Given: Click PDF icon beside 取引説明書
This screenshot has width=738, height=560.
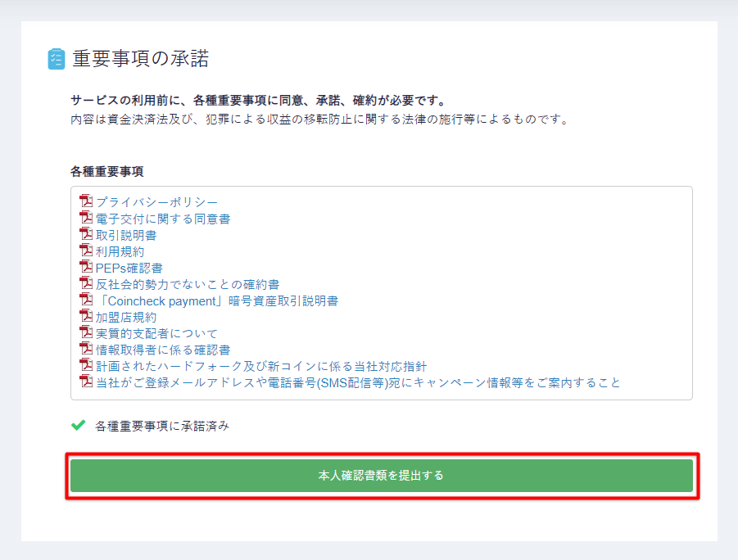Looking at the screenshot, I should (86, 234).
